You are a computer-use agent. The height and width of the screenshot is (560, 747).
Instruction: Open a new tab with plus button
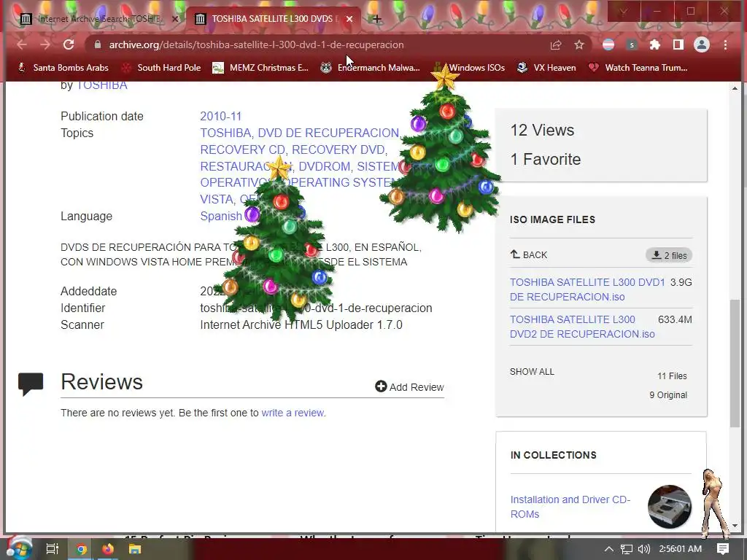click(377, 19)
